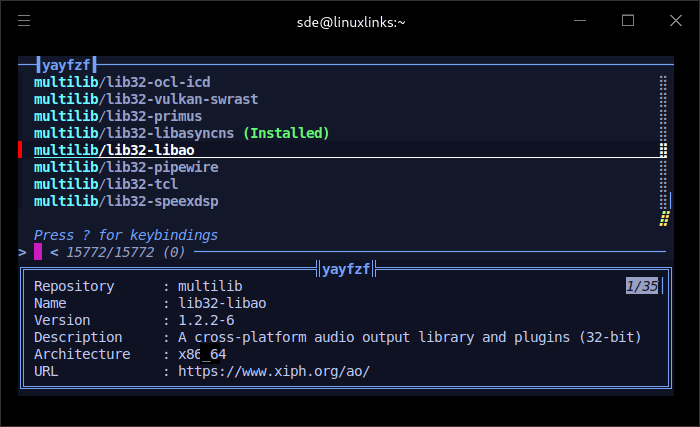Choose the multilib/lib32-speexdsp entry

126,201
